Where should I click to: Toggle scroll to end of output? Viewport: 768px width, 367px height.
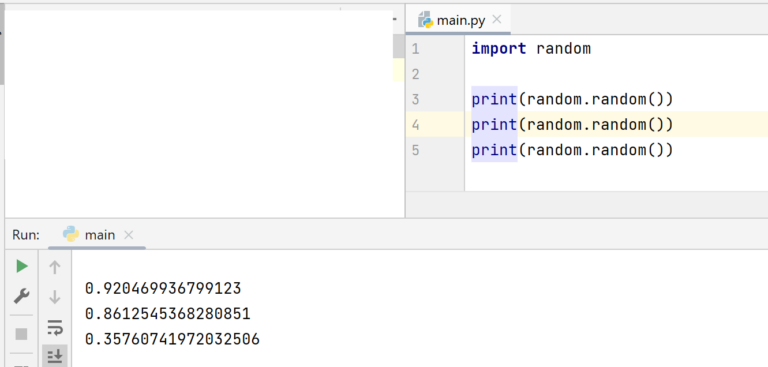54,356
